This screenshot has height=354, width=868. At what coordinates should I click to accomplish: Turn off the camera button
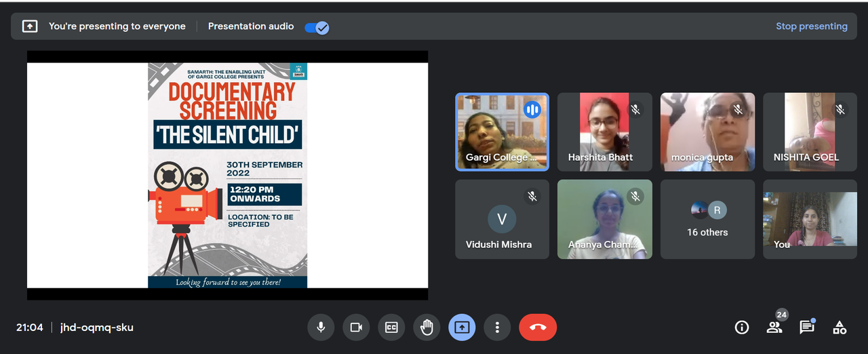click(x=356, y=328)
